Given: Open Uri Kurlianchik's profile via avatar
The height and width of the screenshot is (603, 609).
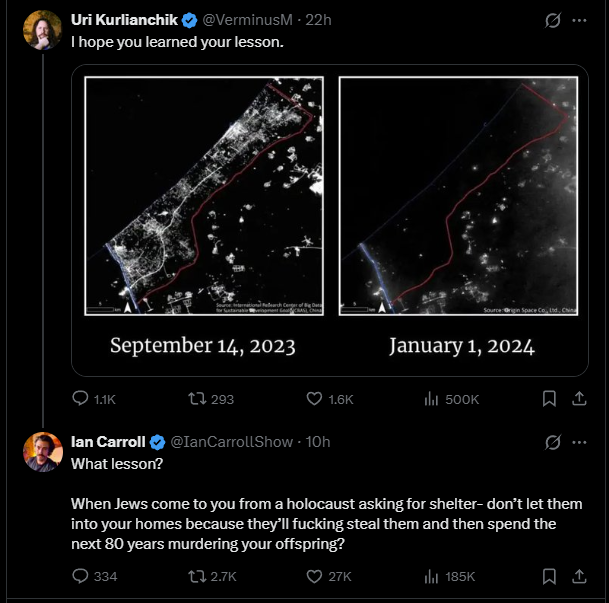Looking at the screenshot, I should pos(42,30).
